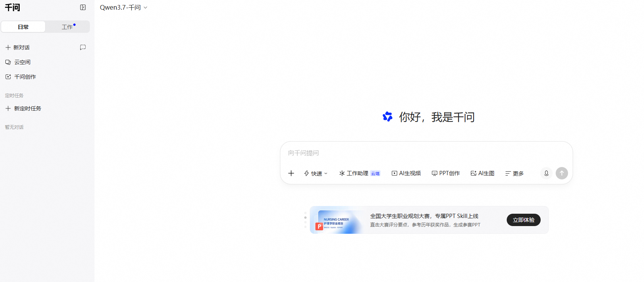644x282 pixels.
Task: Open 云空间 cloud space
Action: click(x=18, y=62)
